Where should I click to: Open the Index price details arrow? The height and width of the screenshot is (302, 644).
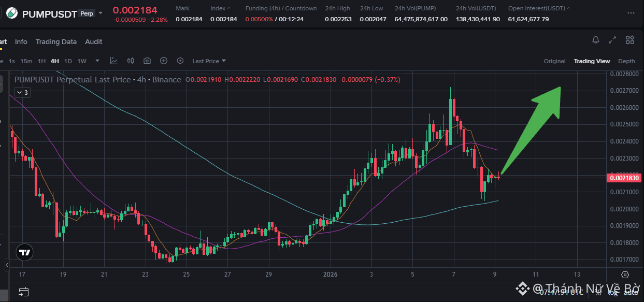pyautogui.click(x=229, y=8)
